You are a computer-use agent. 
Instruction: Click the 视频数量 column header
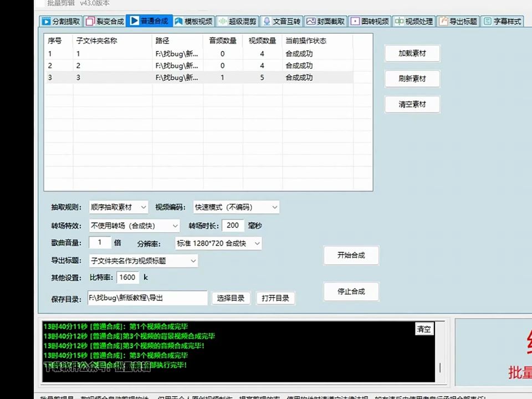pyautogui.click(x=263, y=40)
